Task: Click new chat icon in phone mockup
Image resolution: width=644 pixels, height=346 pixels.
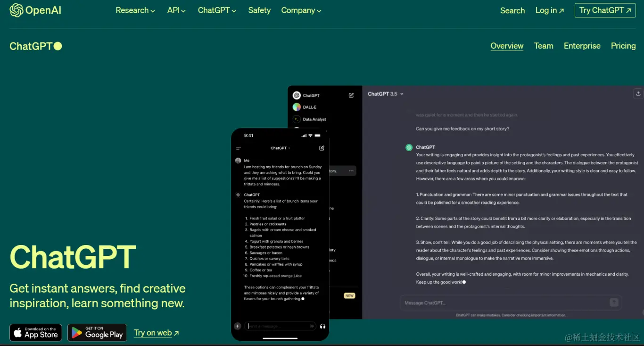Action: coord(322,148)
